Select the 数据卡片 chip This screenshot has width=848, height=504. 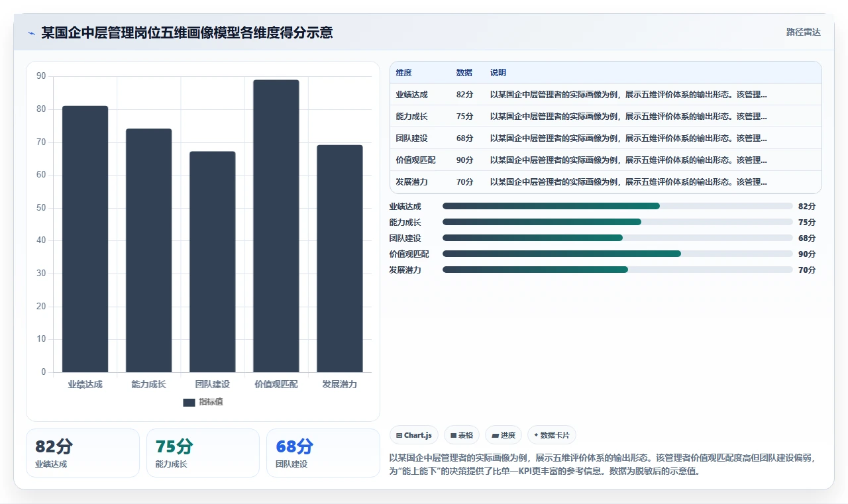pos(552,435)
